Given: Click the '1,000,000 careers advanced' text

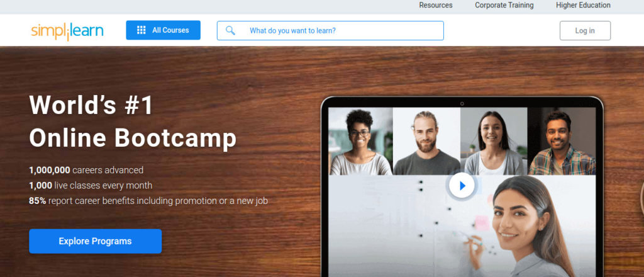Looking at the screenshot, I should point(86,170).
